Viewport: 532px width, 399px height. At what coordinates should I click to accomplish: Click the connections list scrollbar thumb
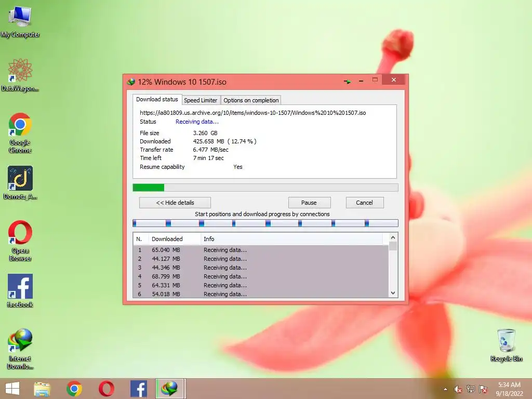pos(393,246)
